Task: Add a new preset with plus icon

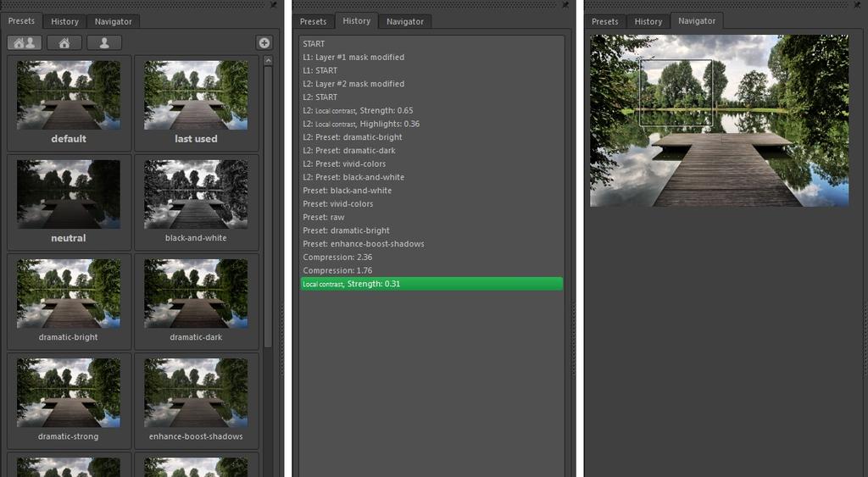Action: click(x=264, y=42)
